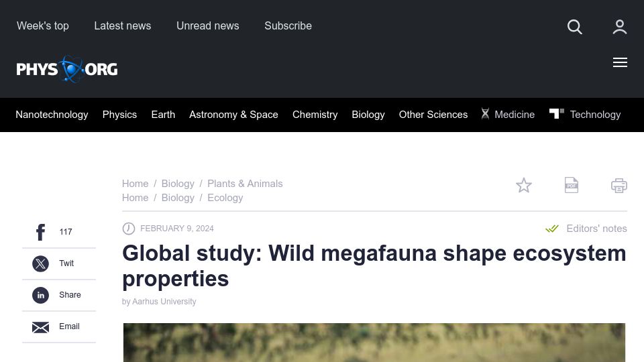Open Latest news
The image size is (644, 362).
point(122,26)
